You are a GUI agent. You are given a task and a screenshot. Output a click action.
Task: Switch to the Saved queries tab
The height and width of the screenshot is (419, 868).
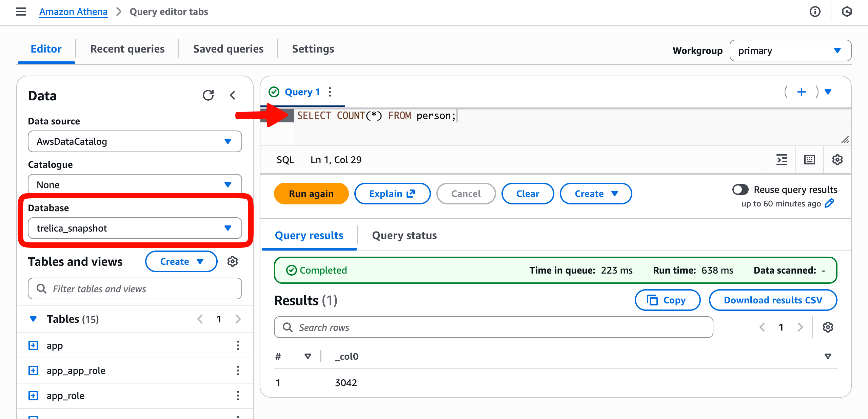point(228,49)
